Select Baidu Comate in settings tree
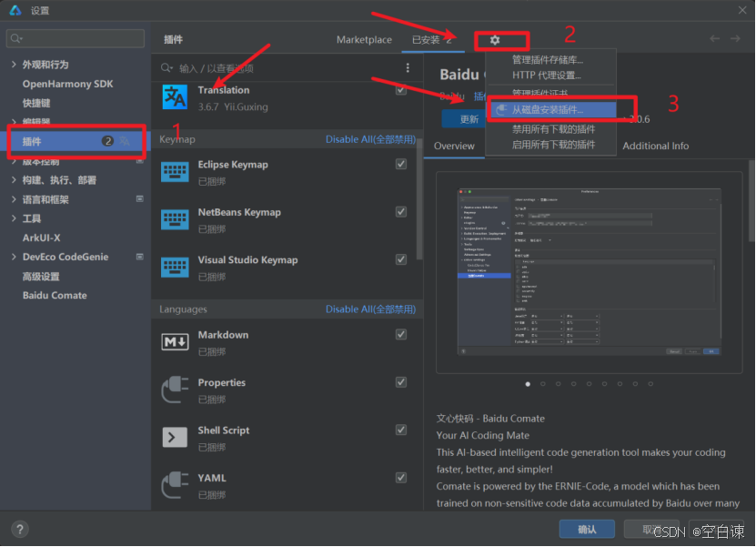 pos(55,295)
